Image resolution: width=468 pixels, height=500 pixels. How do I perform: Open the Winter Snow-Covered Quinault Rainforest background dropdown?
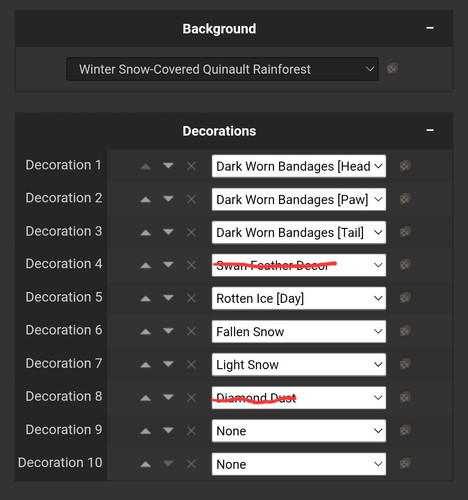point(222,69)
